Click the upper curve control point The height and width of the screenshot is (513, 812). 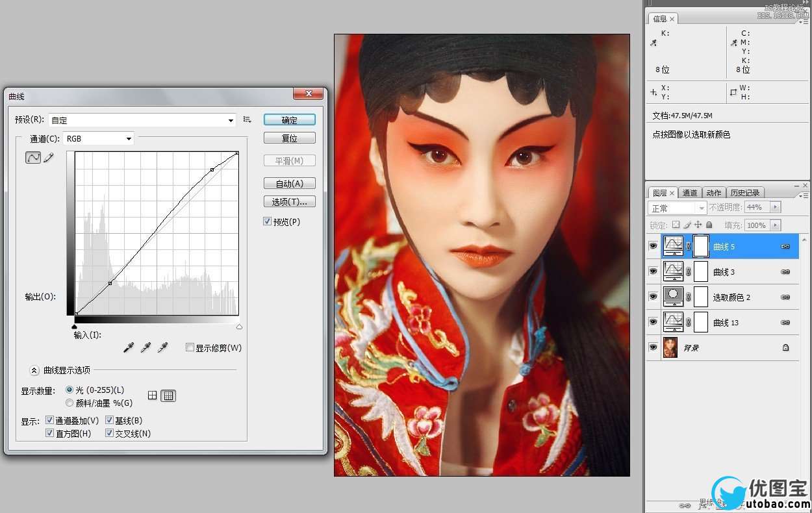click(x=212, y=170)
